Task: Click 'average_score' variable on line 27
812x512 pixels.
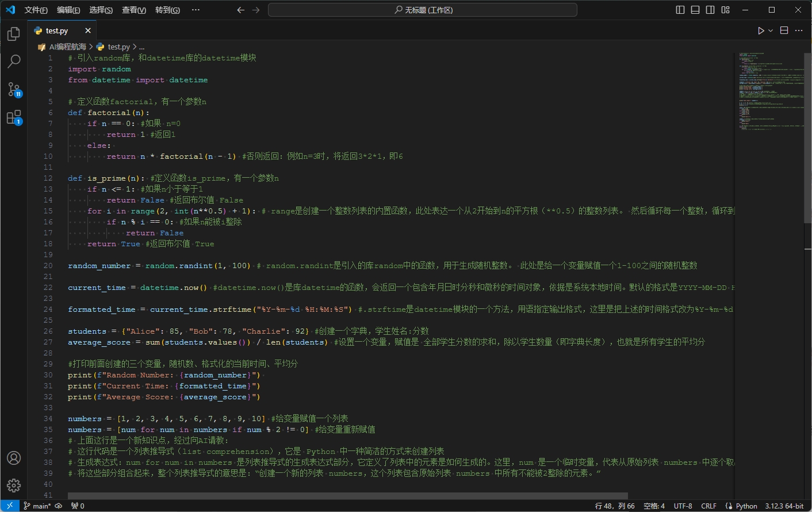Action: [x=99, y=342]
